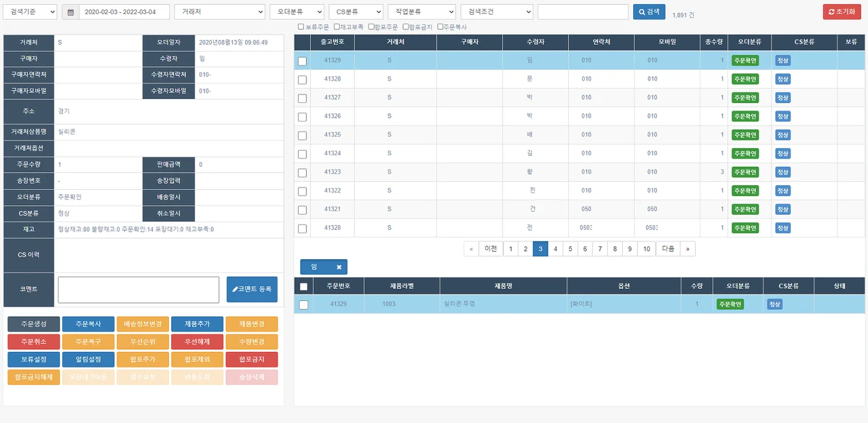Close the 임 recipient tag with the X
The width and height of the screenshot is (868, 423).
coord(339,267)
